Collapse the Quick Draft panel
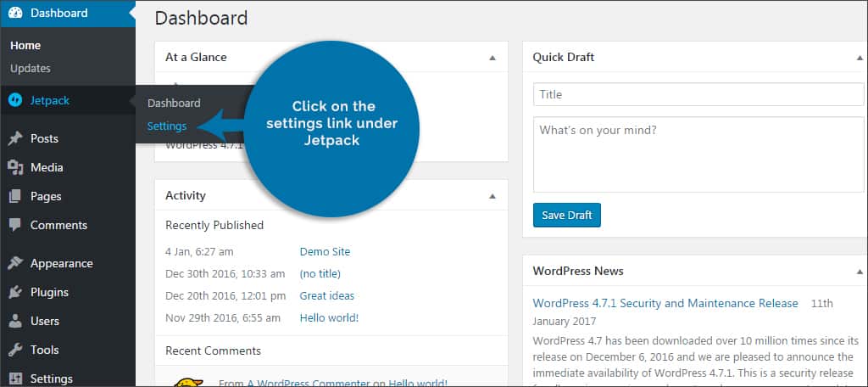 (x=860, y=58)
